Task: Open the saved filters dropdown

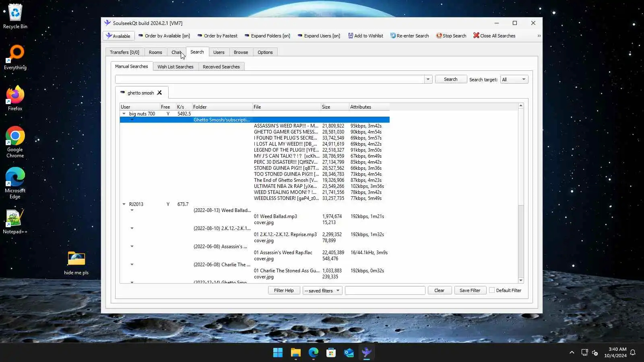Action: (x=322, y=290)
